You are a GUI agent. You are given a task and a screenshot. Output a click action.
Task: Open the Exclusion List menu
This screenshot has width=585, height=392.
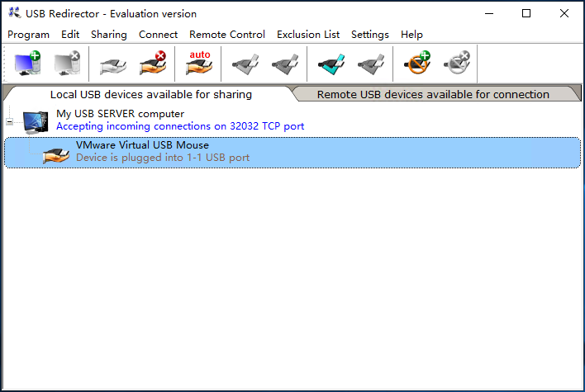[x=308, y=35]
